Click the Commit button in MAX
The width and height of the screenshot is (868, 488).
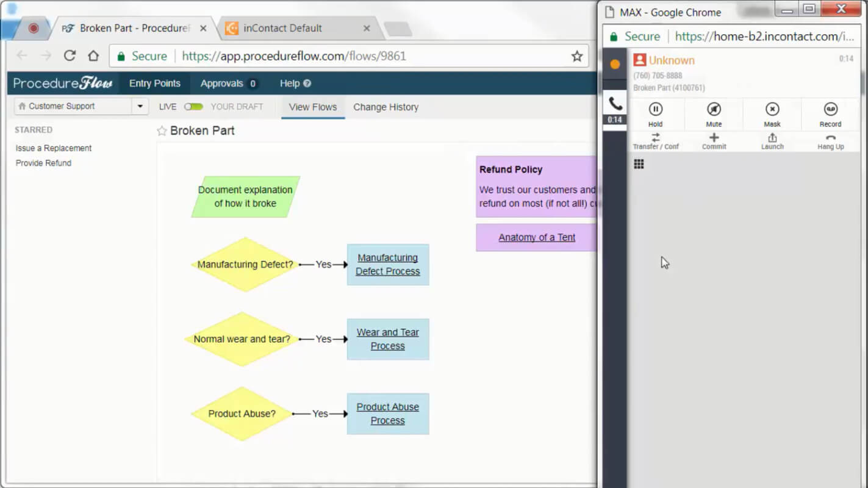714,142
